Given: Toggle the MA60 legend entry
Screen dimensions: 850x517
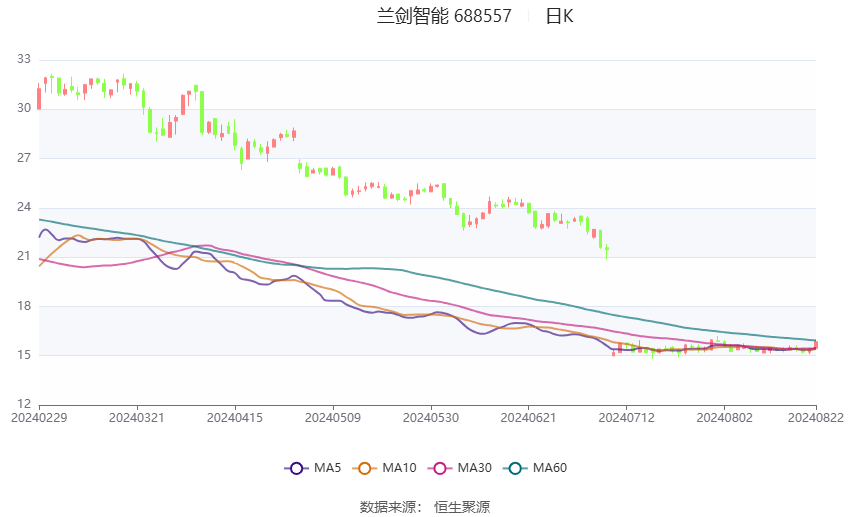Looking at the screenshot, I should 535,468.
